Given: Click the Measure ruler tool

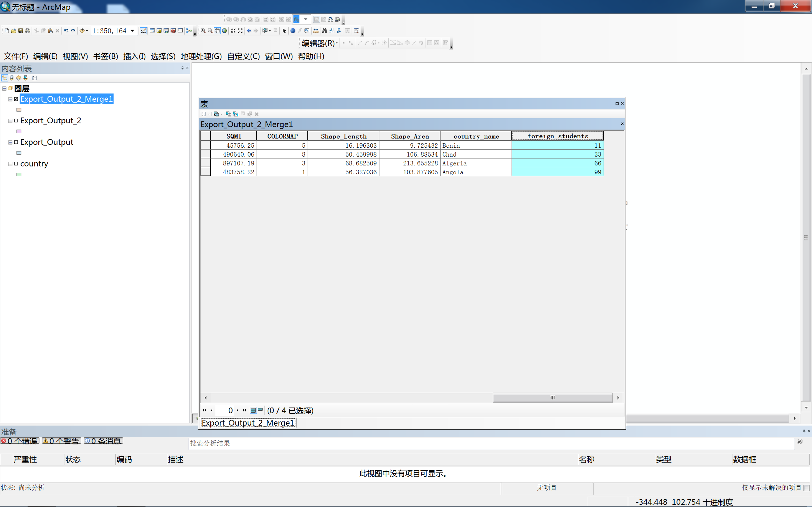Looking at the screenshot, I should tap(316, 31).
